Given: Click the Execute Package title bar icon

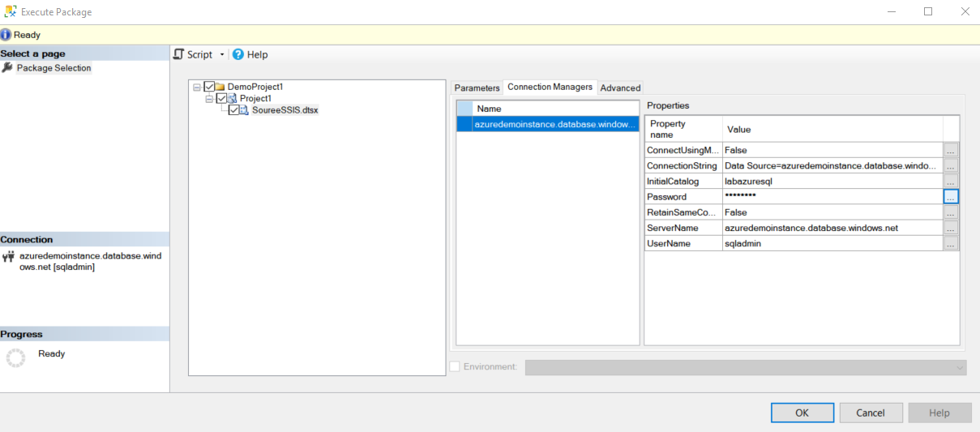Looking at the screenshot, I should [x=10, y=12].
